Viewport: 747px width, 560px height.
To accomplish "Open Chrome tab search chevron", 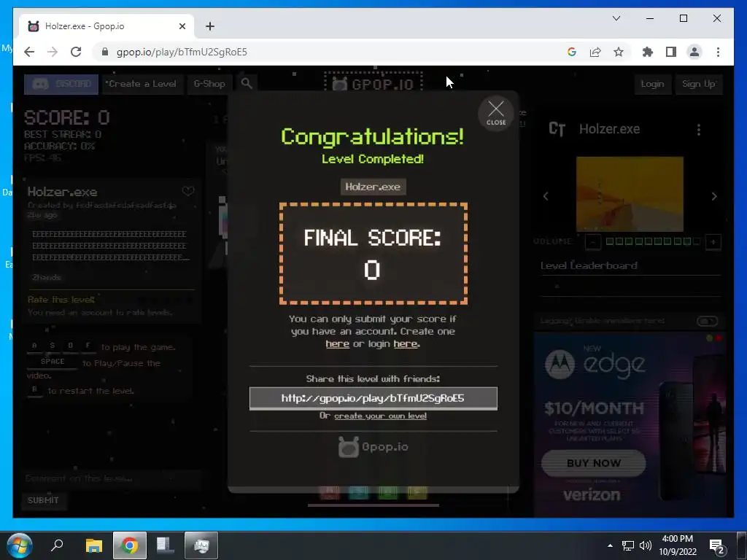I will pyautogui.click(x=616, y=18).
